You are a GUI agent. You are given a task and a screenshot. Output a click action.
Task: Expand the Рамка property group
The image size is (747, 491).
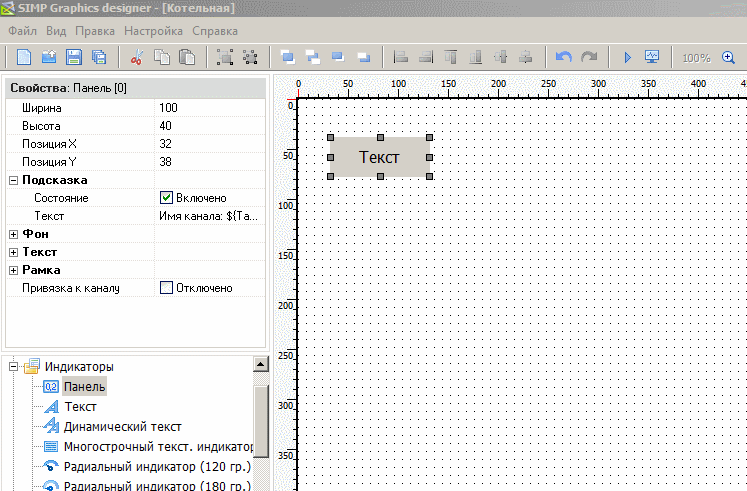13,271
